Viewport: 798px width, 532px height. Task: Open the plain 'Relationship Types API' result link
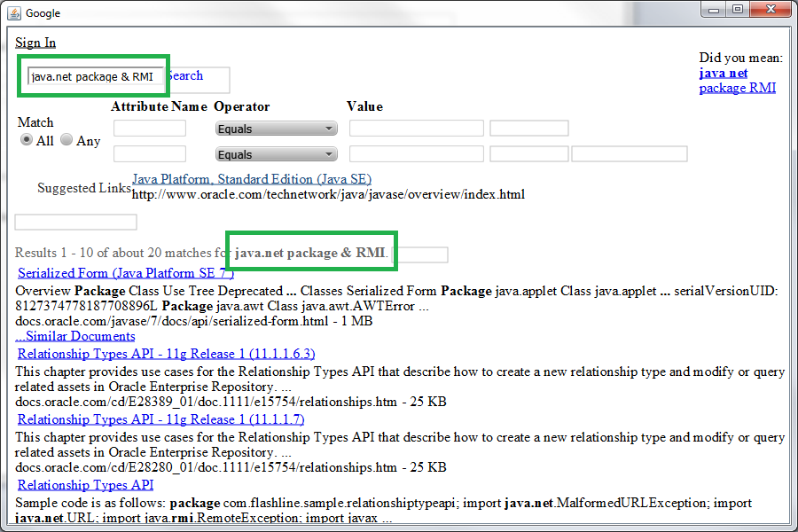(85, 485)
